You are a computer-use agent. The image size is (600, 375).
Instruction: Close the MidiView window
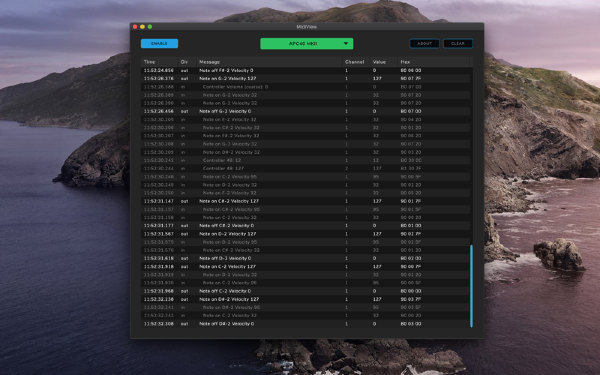pos(135,27)
